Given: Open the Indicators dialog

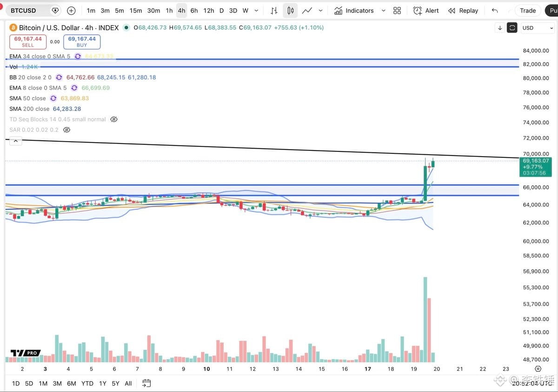Looking at the screenshot, I should point(354,10).
